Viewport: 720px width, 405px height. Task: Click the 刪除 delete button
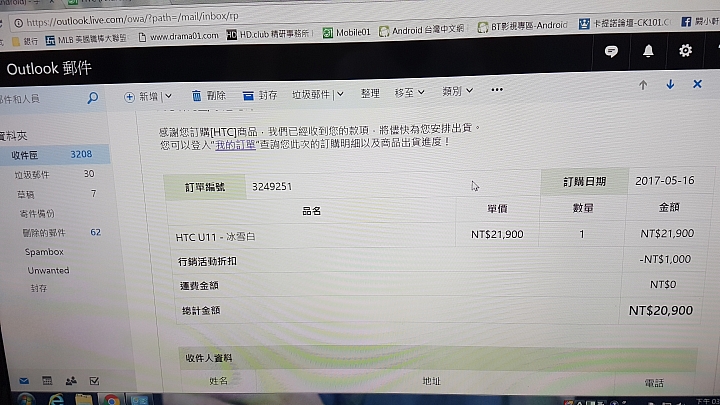(x=208, y=96)
